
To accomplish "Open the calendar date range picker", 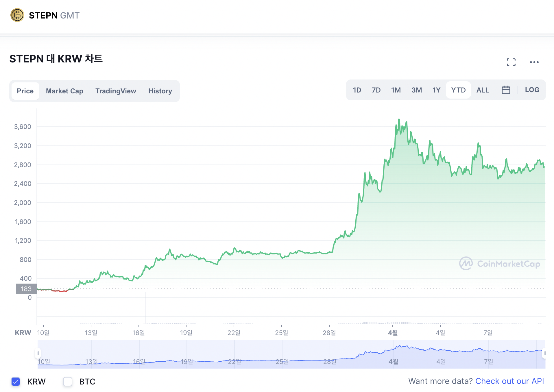I will pyautogui.click(x=506, y=90).
